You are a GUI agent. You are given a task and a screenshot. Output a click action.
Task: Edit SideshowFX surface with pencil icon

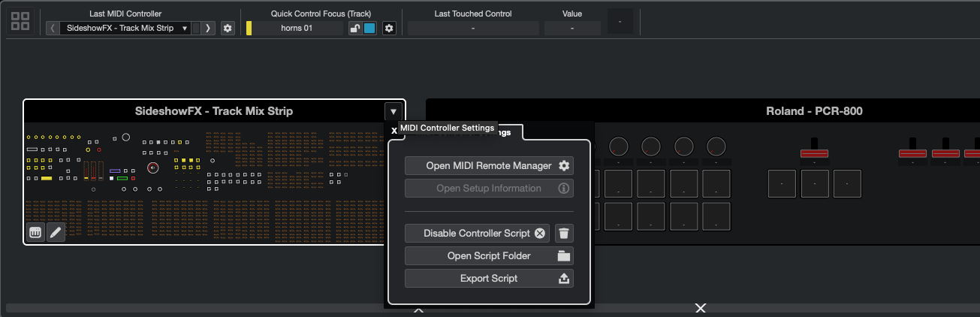(56, 232)
